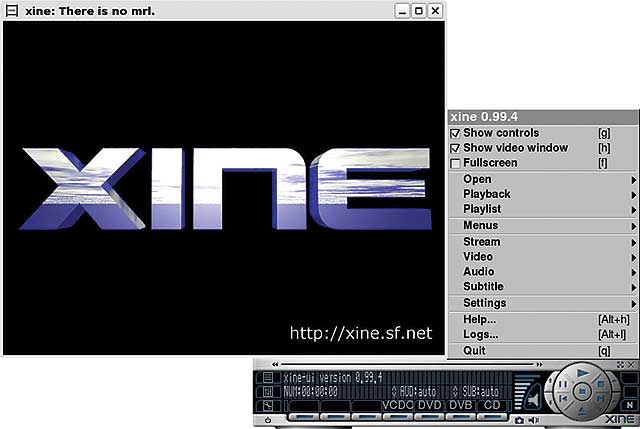Start playback with the Play button
The height and width of the screenshot is (429, 640).
click(582, 373)
